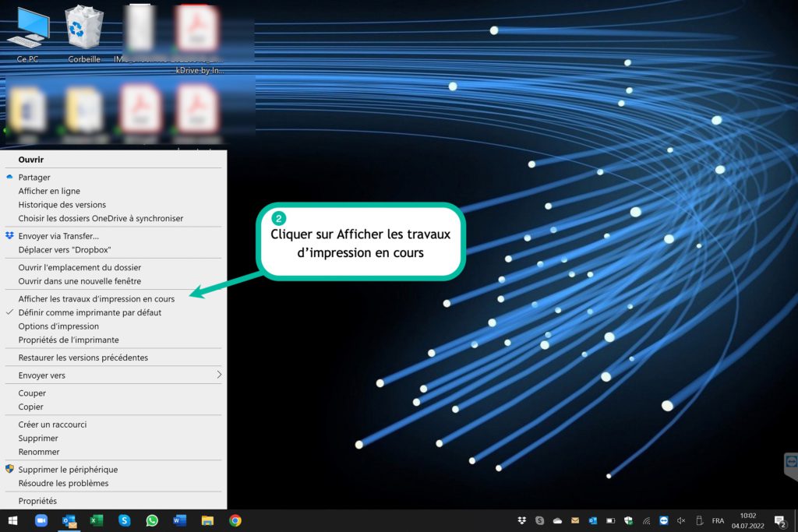Unmute sound via the speaker tray icon
This screenshot has width=798, height=532.
(681, 521)
